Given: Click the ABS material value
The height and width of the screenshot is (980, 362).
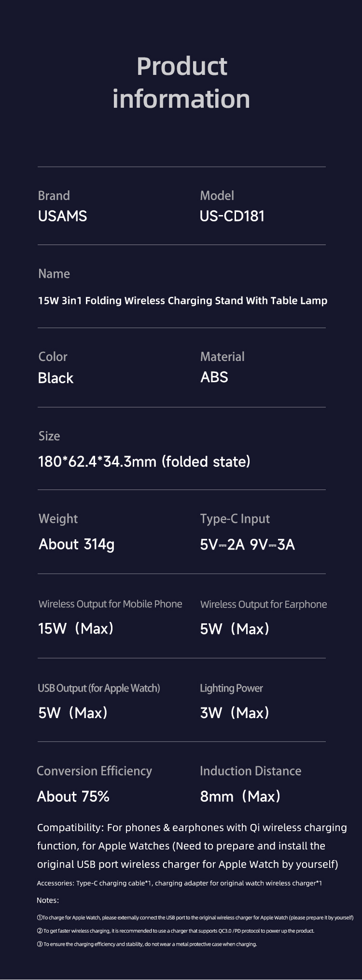Looking at the screenshot, I should pos(214,377).
